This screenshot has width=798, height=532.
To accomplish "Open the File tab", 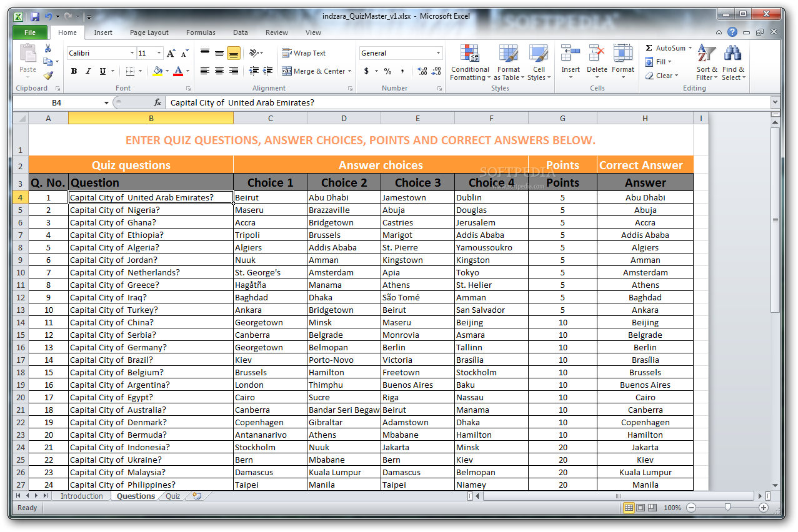I will (30, 32).
